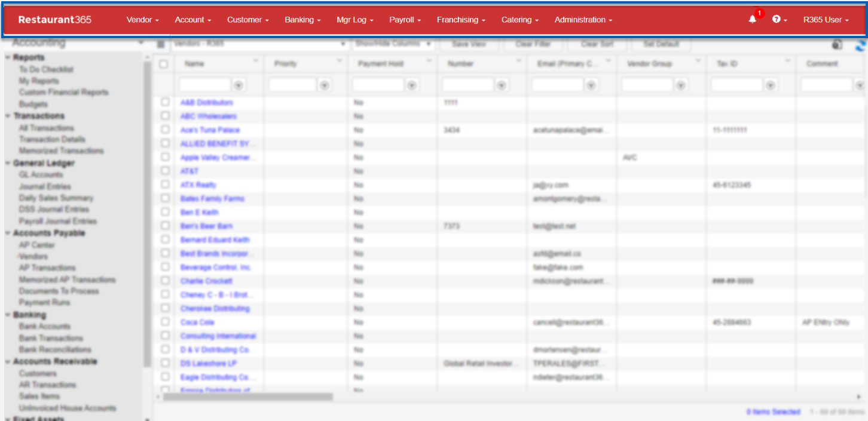Check the box for ABC Wholesalers
The image size is (868, 421).
[165, 116]
